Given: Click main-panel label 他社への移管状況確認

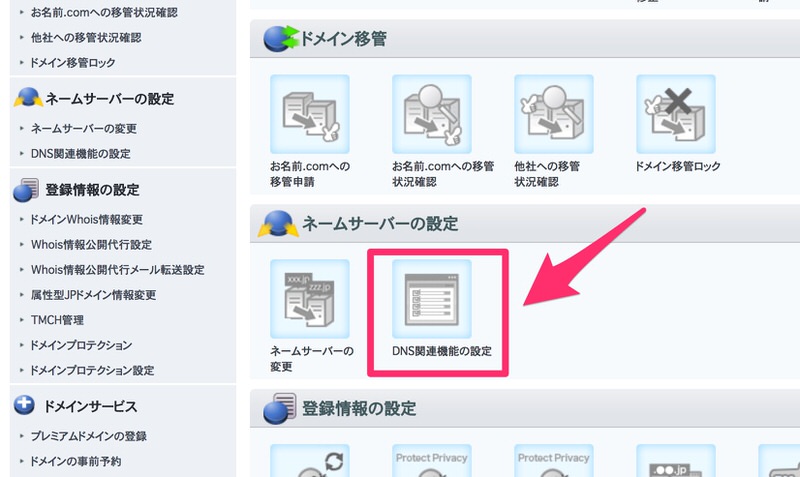Looking at the screenshot, I should [x=547, y=174].
